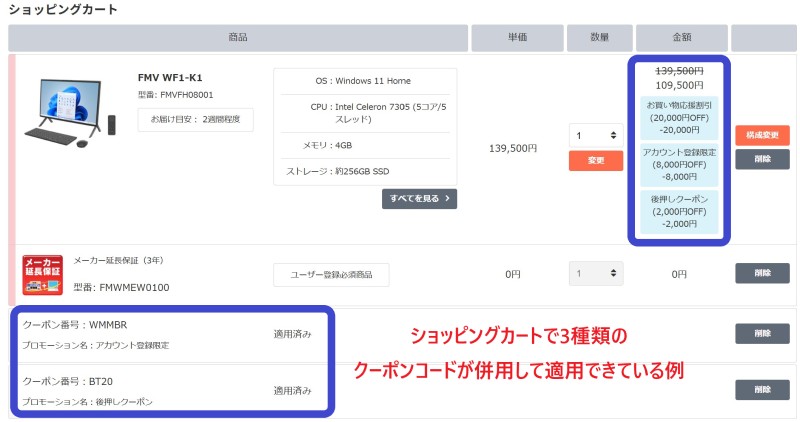Click the 単価 column header
The image size is (800, 422).
[517, 38]
